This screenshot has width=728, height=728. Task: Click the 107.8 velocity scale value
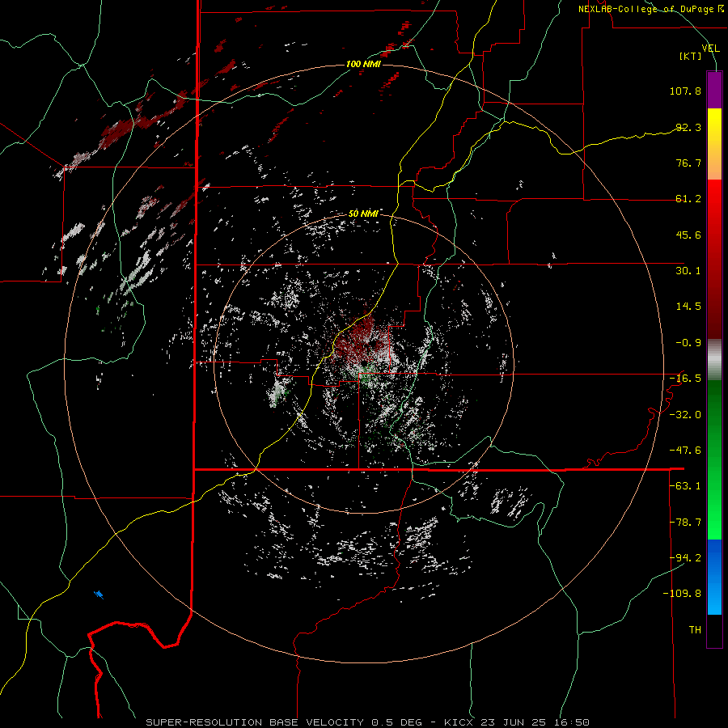pos(685,91)
